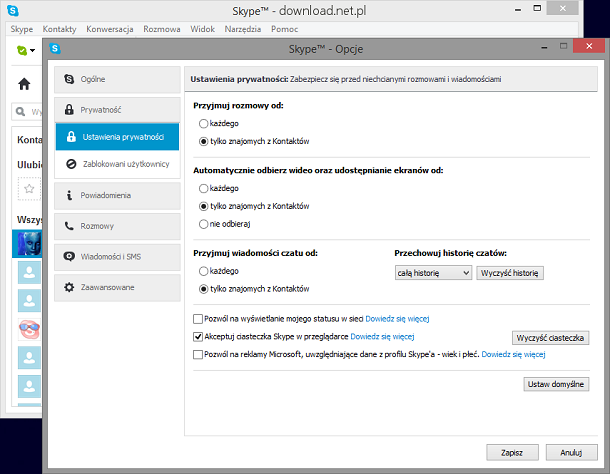Open Dowiedz się więcej link about Skype cookies
This screenshot has height=474, width=610.
pyautogui.click(x=382, y=337)
